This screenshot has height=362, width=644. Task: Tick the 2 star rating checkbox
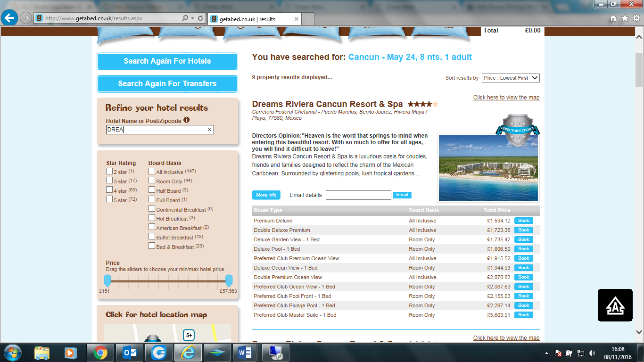(109, 171)
